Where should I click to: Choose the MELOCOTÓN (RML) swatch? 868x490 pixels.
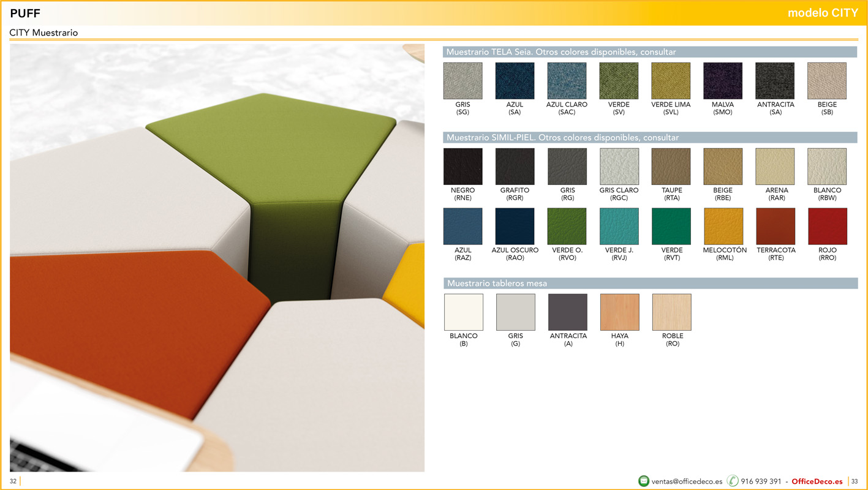coord(723,227)
